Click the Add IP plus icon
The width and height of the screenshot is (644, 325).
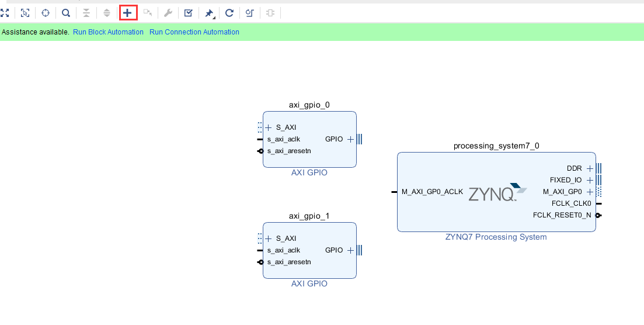[x=128, y=13]
